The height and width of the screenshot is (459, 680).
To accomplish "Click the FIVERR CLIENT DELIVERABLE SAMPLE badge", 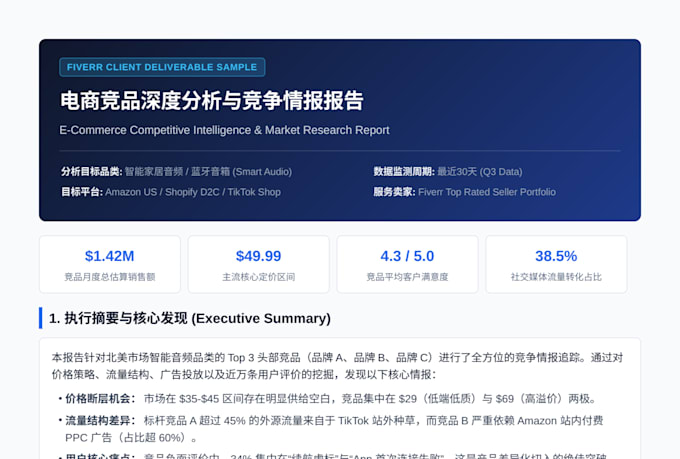I will click(x=162, y=67).
